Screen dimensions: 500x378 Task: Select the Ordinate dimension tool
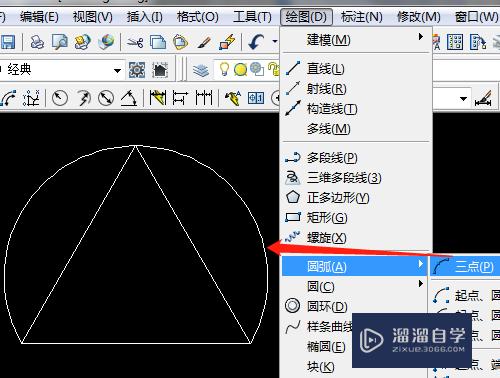(x=31, y=98)
